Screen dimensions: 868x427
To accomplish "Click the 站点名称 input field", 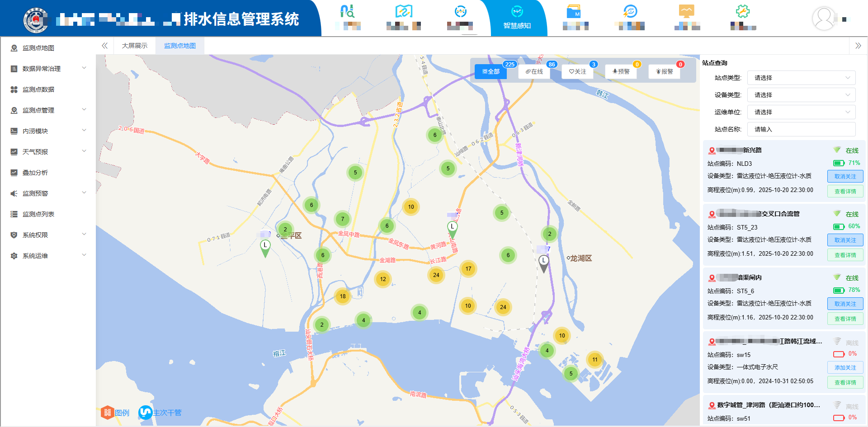I will click(801, 129).
